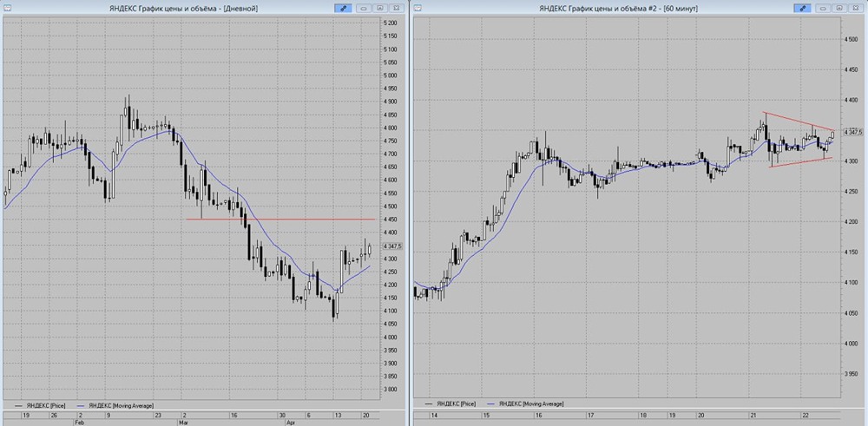This screenshot has width=868, height=426.
Task: Click the 4 500 price label on the 60-minute axis
Action: (x=852, y=39)
